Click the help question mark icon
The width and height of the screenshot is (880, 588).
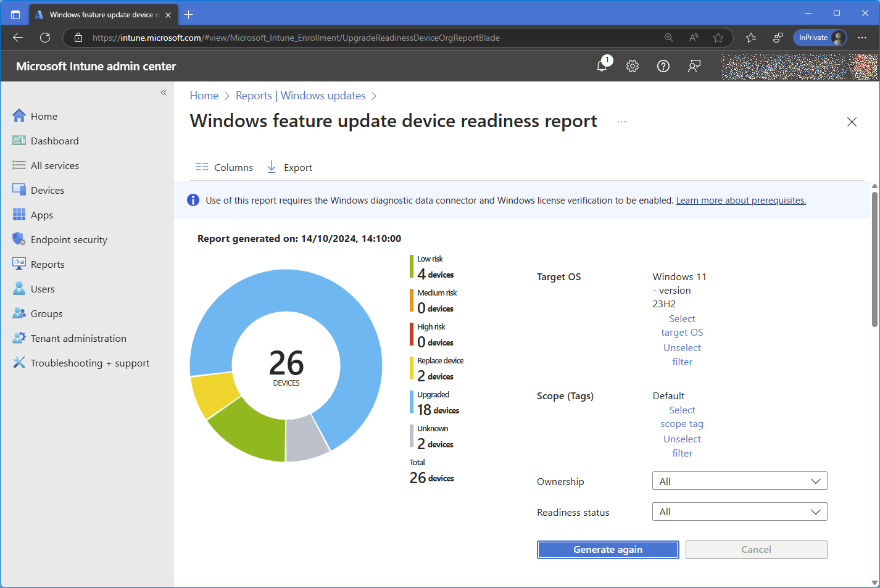pyautogui.click(x=663, y=66)
